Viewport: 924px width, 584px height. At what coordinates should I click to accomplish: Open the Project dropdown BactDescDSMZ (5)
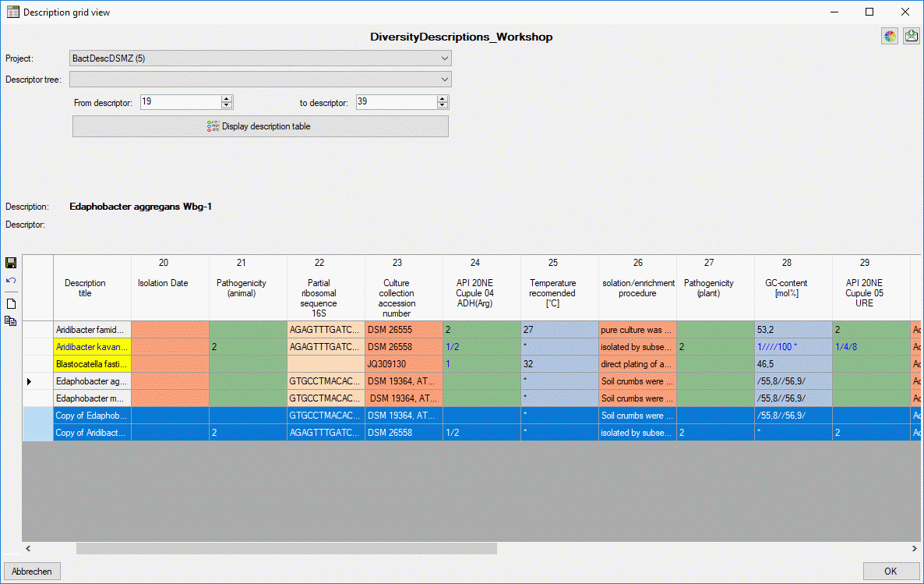[260, 58]
